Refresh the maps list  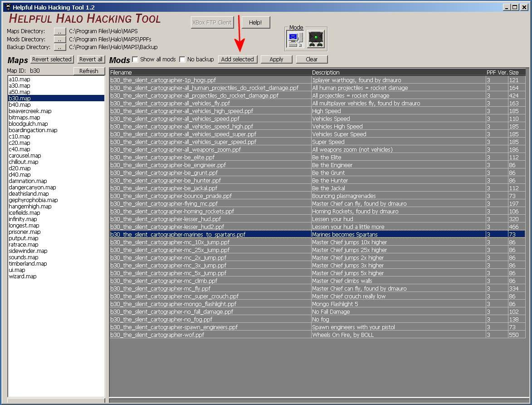[x=89, y=71]
